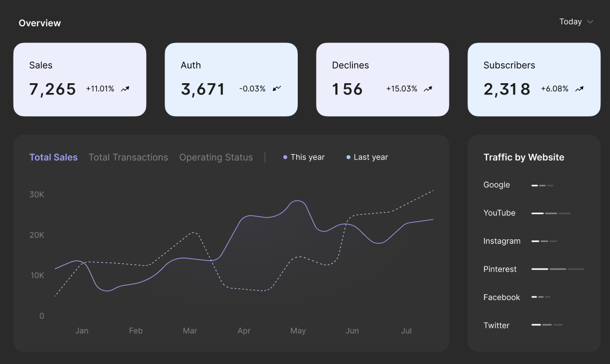This screenshot has width=610, height=364.
Task: Click the Sales value 7,265
Action: [53, 89]
